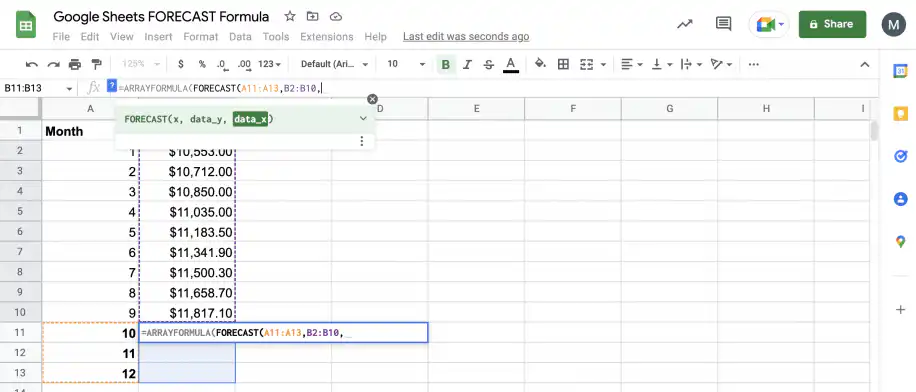916x392 pixels.
Task: Open the Help menu
Action: pyautogui.click(x=376, y=37)
